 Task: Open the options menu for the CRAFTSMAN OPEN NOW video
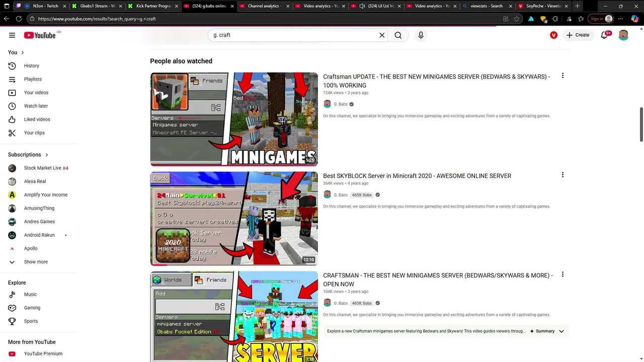pyautogui.click(x=562, y=275)
